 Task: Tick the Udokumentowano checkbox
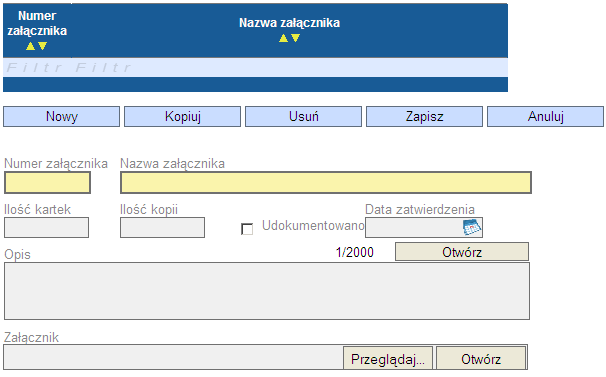[x=247, y=229]
